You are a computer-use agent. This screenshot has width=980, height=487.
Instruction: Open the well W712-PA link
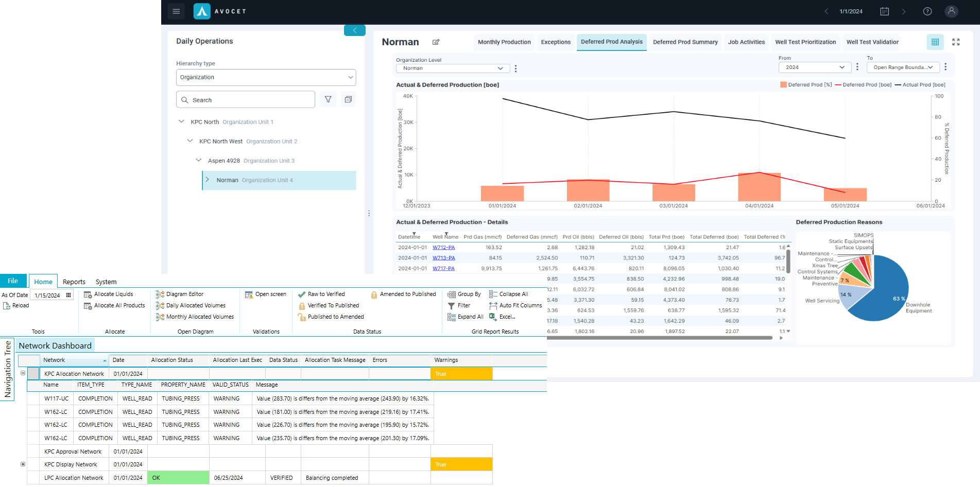[x=443, y=247]
